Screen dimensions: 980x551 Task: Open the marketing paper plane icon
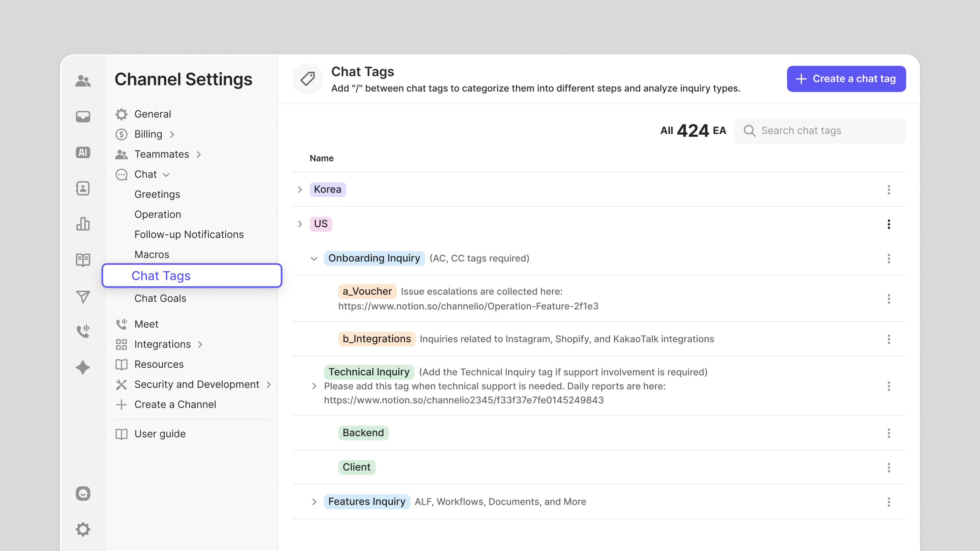pyautogui.click(x=83, y=296)
